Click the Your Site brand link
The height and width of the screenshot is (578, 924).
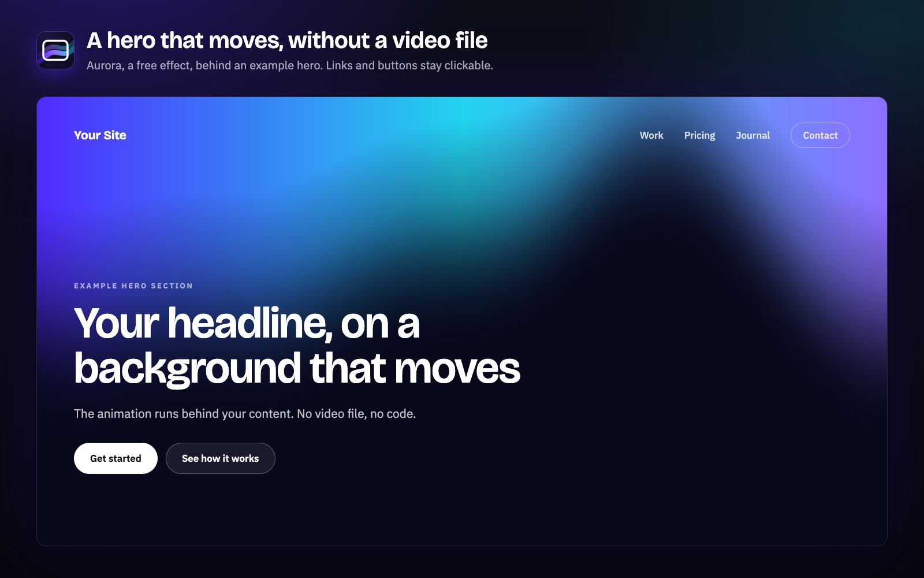coord(100,135)
